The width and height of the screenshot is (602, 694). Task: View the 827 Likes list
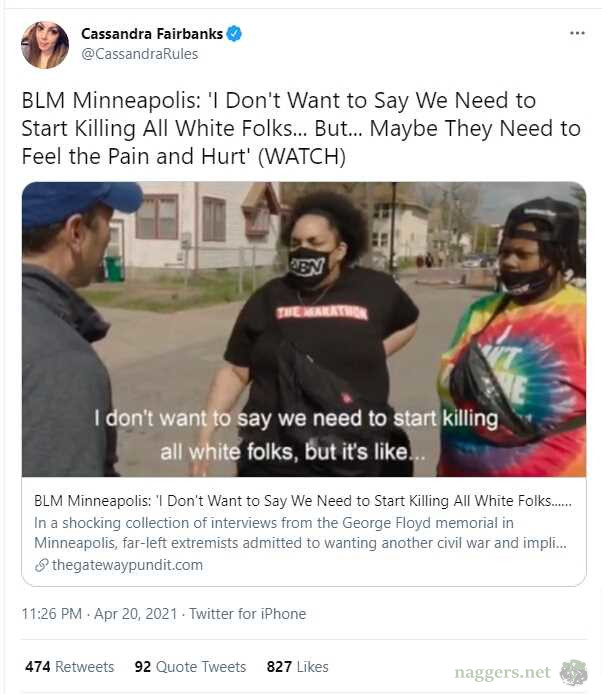coord(297,667)
